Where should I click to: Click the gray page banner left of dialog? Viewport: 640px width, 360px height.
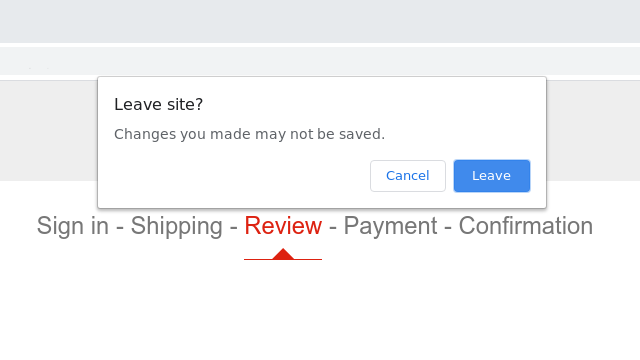pyautogui.click(x=49, y=131)
